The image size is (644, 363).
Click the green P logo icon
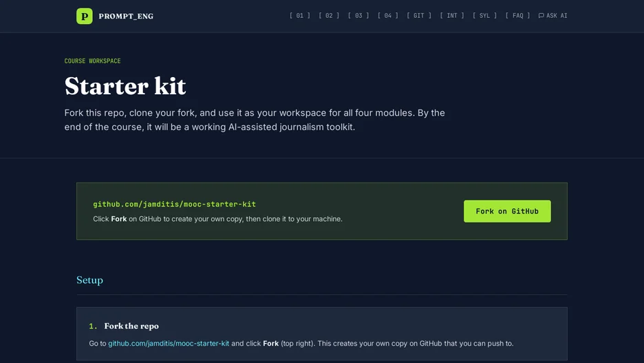(x=84, y=16)
